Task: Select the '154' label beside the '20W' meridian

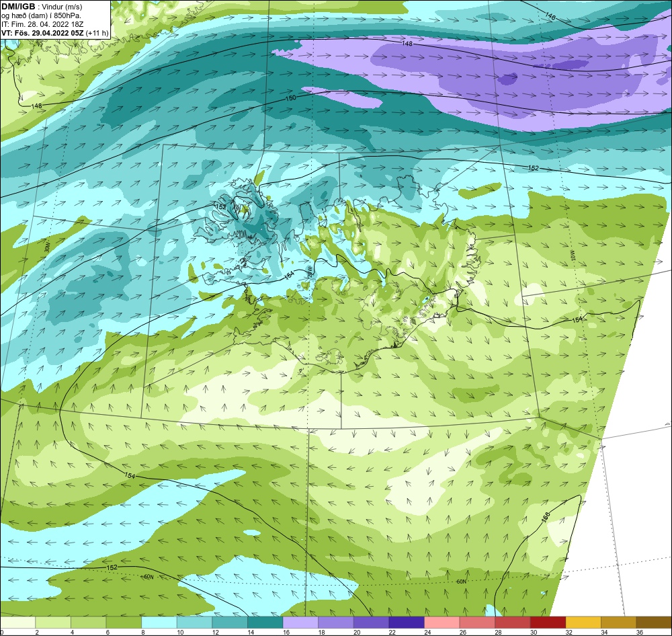Action: tap(289, 274)
